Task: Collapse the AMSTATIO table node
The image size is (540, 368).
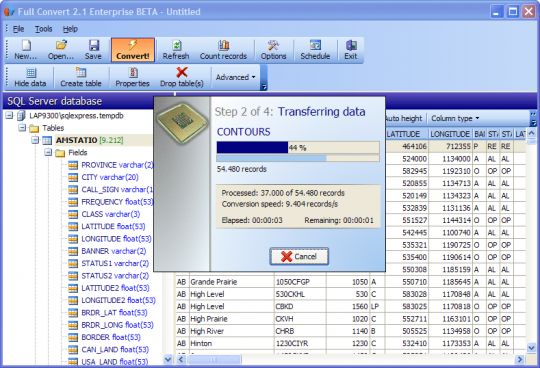Action: coord(35,140)
